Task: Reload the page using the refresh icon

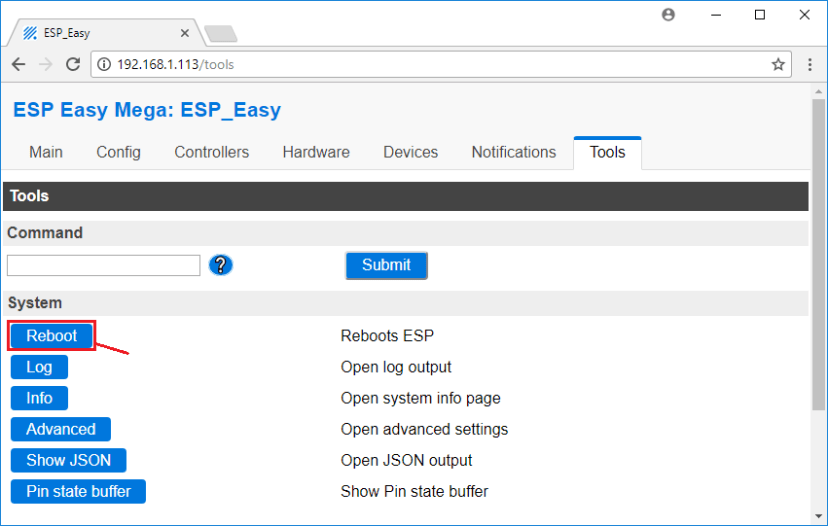Action: tap(73, 64)
